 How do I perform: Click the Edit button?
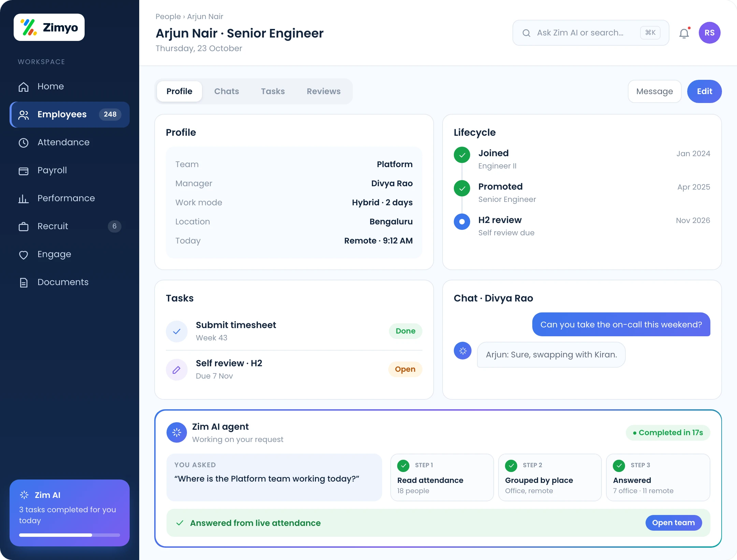(x=704, y=91)
